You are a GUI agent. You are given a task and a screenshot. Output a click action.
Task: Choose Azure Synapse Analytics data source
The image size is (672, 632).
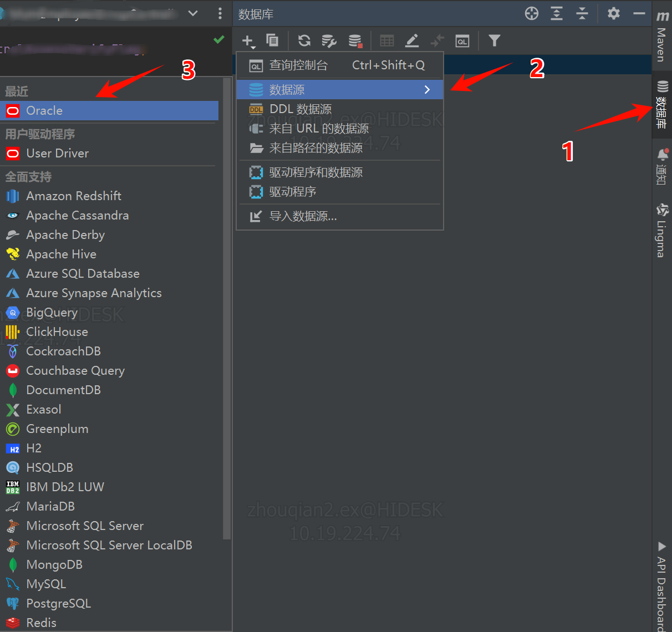click(109, 293)
